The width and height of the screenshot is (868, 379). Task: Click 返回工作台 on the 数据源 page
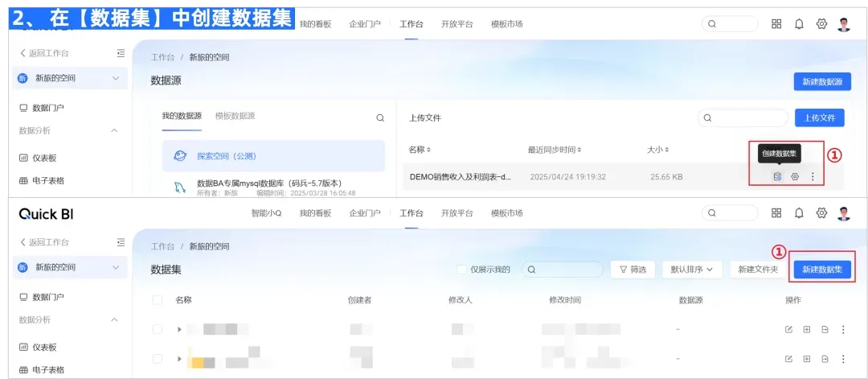pos(44,53)
